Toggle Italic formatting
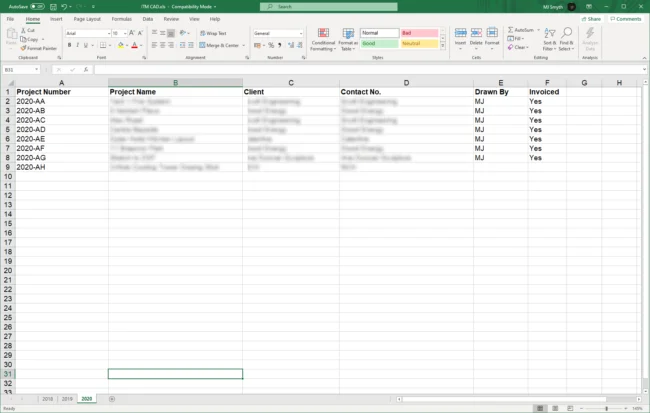This screenshot has height=413, width=650. [x=77, y=45]
